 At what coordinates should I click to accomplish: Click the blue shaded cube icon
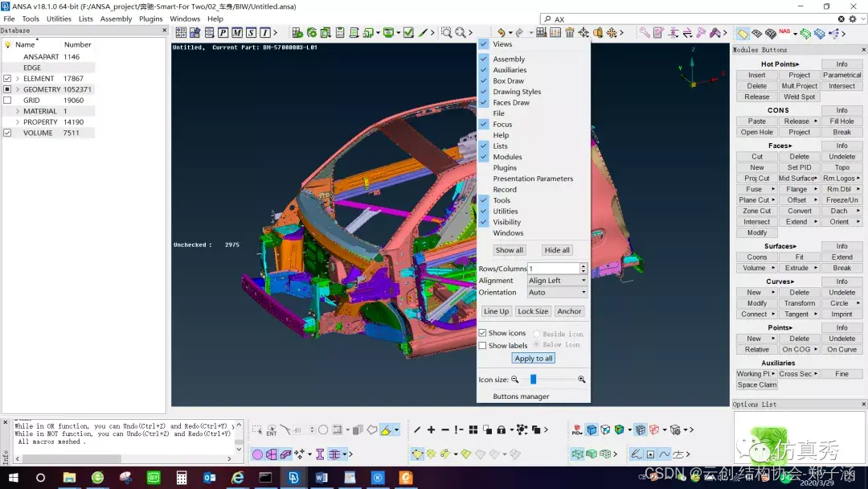(592, 429)
